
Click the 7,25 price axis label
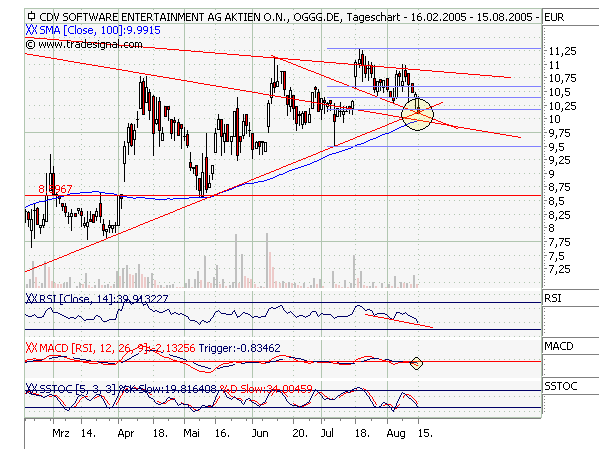coord(559,269)
